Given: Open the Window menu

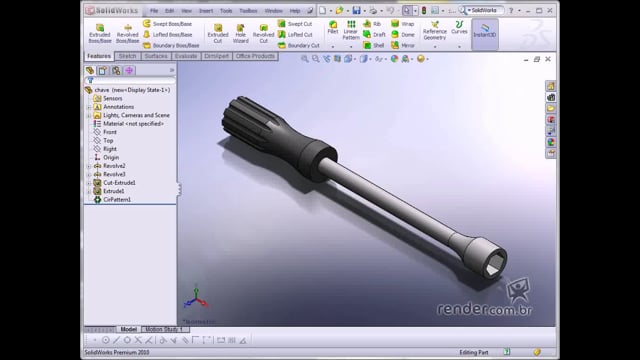Looking at the screenshot, I should (273, 11).
